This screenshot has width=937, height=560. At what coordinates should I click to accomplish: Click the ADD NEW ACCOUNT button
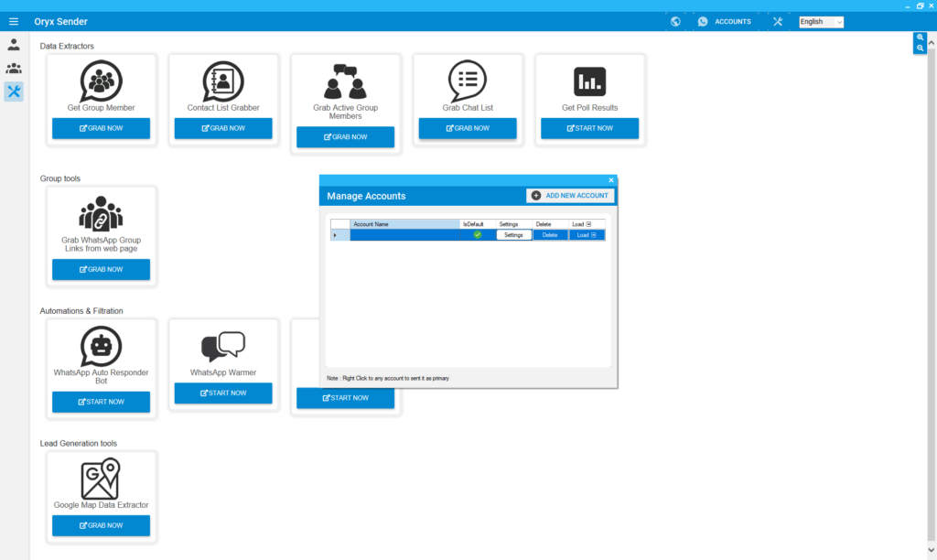[x=570, y=196]
